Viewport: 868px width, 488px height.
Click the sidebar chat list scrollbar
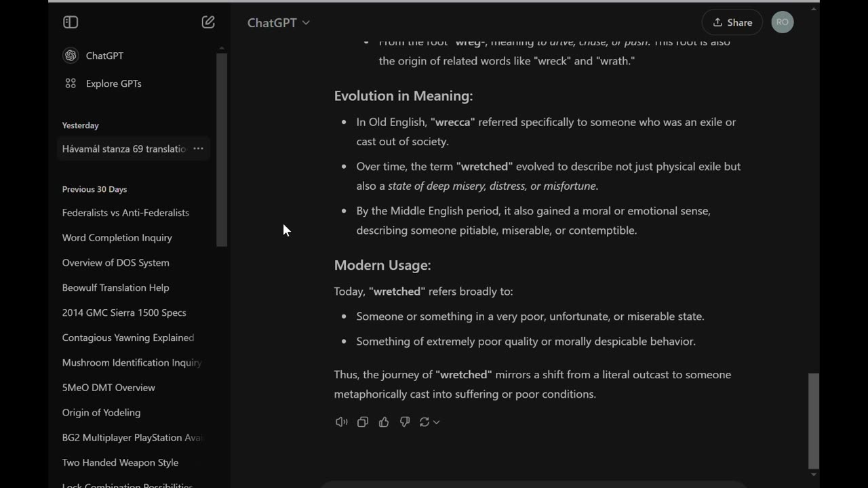221,149
